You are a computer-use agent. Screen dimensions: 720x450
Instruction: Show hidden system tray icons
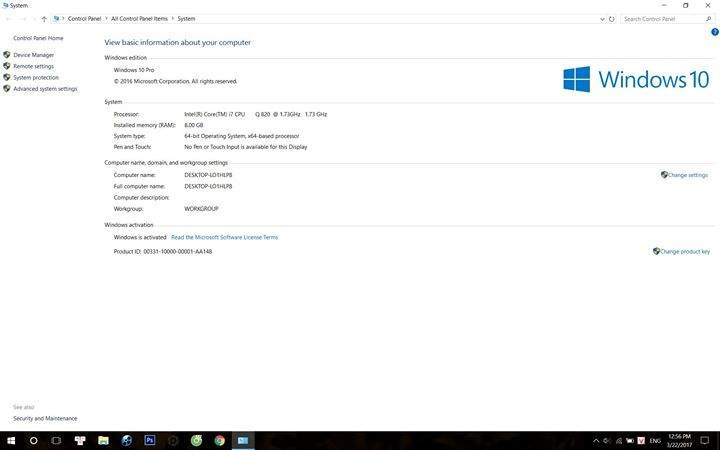[x=596, y=440]
